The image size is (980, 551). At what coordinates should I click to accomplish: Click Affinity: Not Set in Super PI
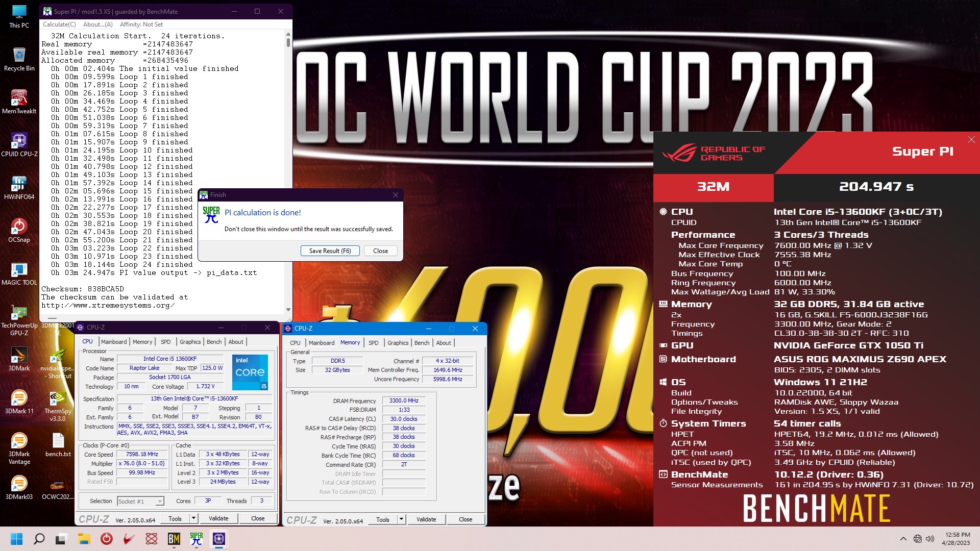pyautogui.click(x=141, y=24)
